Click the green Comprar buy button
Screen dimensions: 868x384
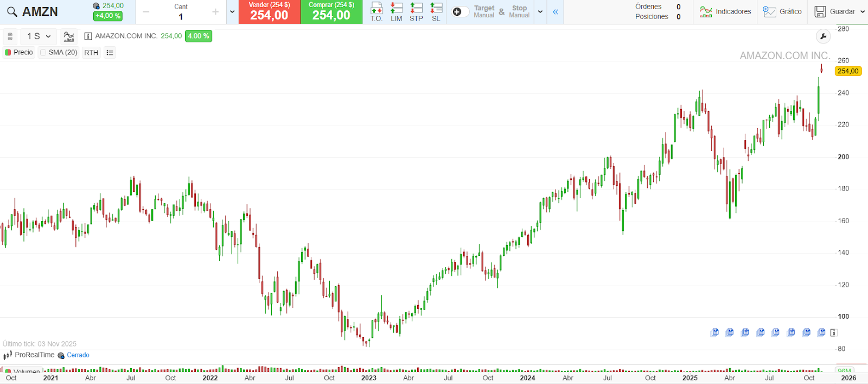click(x=331, y=11)
